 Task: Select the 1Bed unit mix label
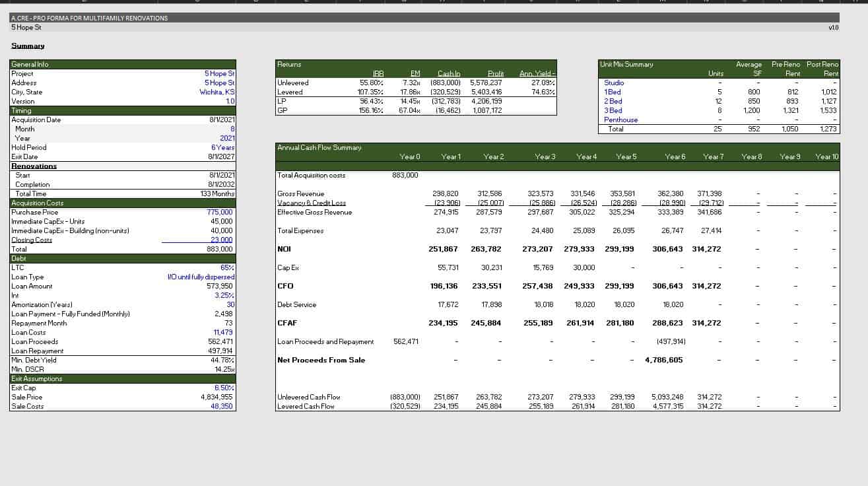pyautogui.click(x=612, y=92)
